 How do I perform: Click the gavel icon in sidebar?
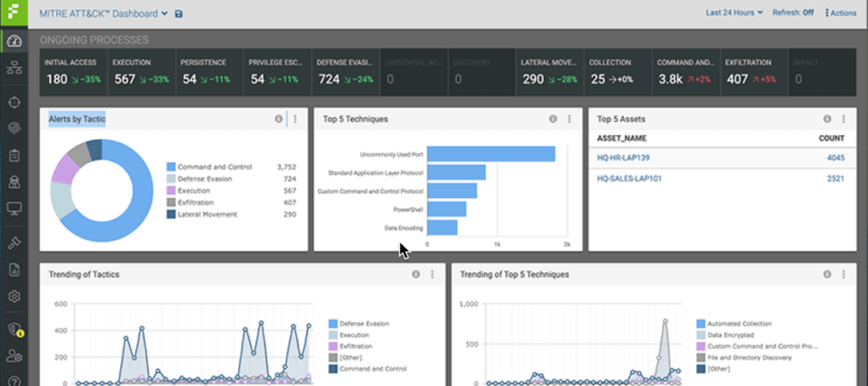click(14, 243)
